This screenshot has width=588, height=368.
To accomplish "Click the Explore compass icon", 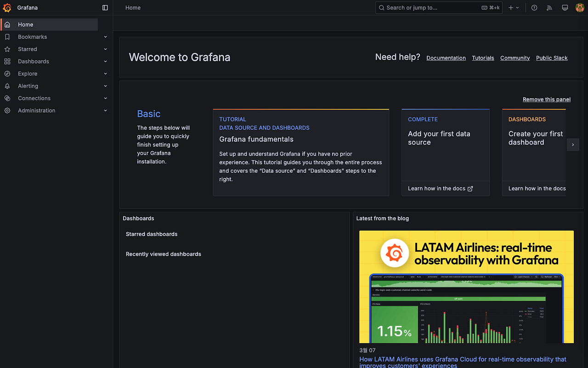I will pyautogui.click(x=7, y=74).
